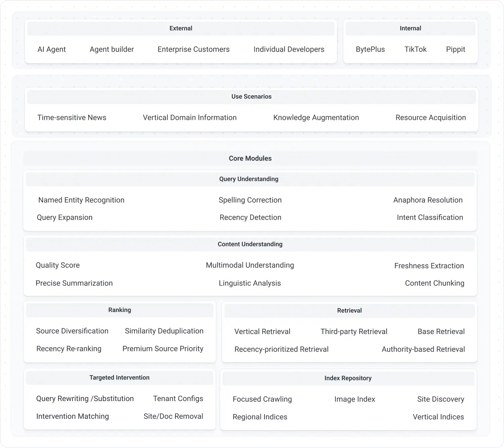The width and height of the screenshot is (504, 448).
Task: Click BytePlus in the Internal section
Action: 370,49
